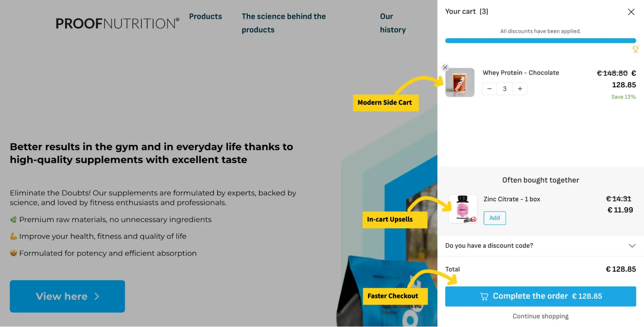Click the Whey Protein – Chocolate product name
Screen dimensions: 644x327
[x=521, y=73]
